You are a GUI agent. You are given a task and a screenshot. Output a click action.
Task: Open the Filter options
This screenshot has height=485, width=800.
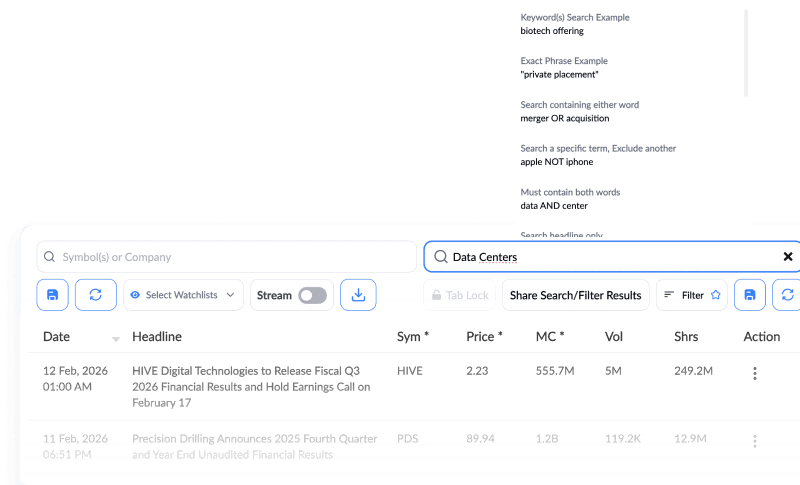click(692, 295)
